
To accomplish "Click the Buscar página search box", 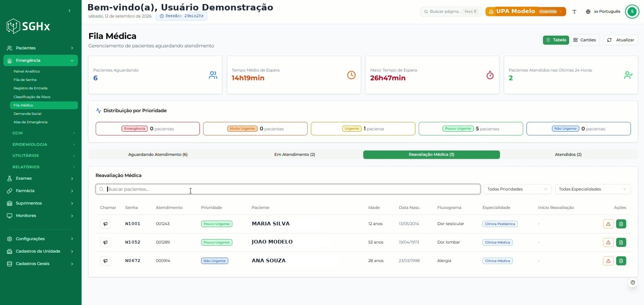I will [x=451, y=11].
